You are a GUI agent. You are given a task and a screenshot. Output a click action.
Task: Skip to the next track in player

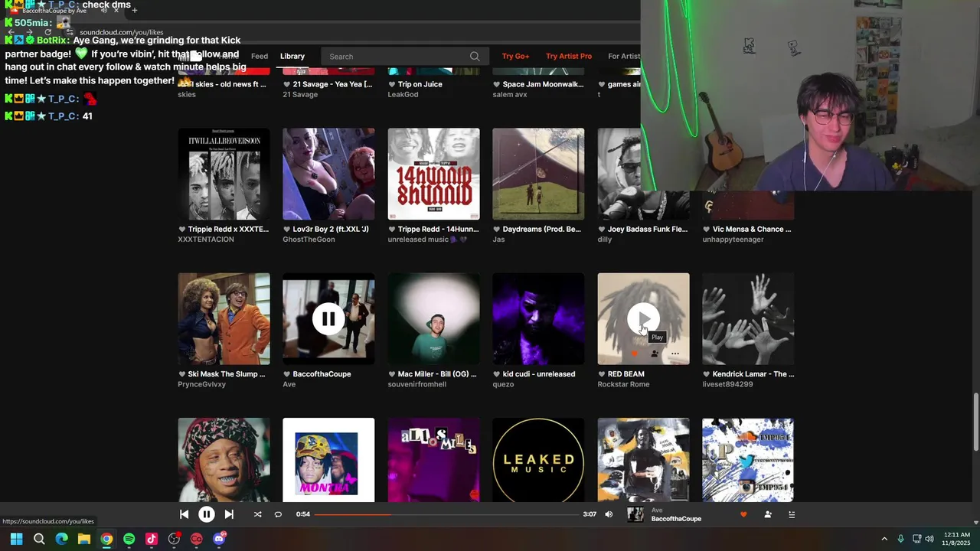point(229,514)
